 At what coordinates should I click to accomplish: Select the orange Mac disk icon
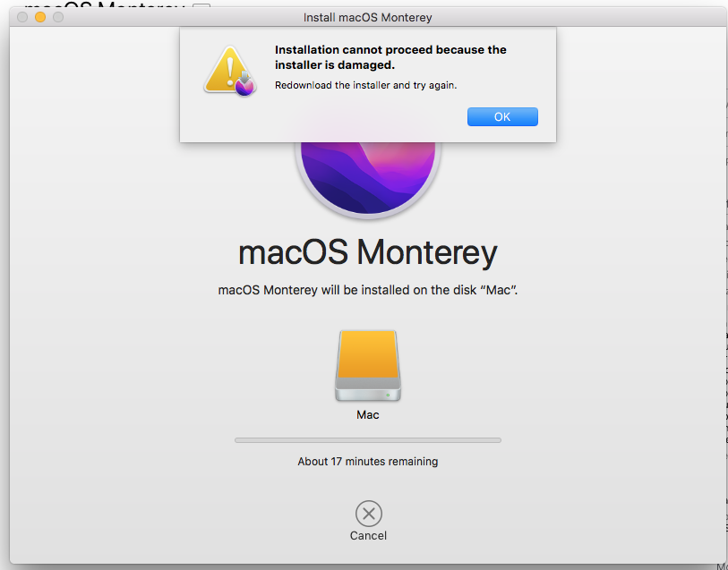368,366
